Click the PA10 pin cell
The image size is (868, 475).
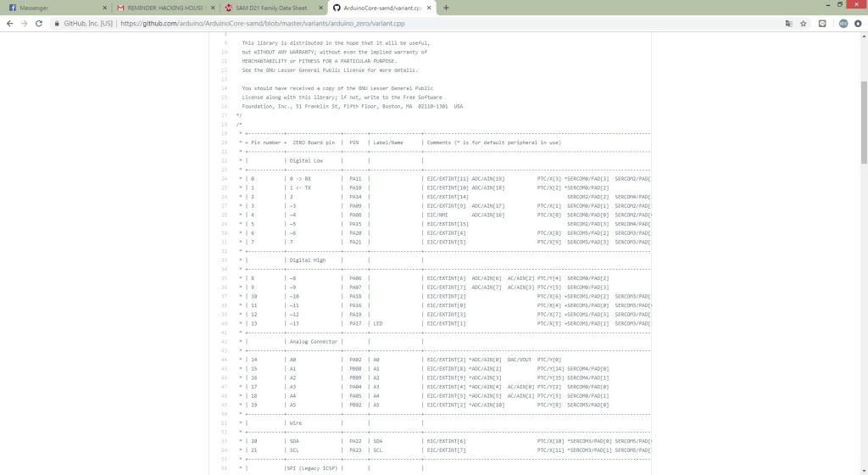coord(355,187)
